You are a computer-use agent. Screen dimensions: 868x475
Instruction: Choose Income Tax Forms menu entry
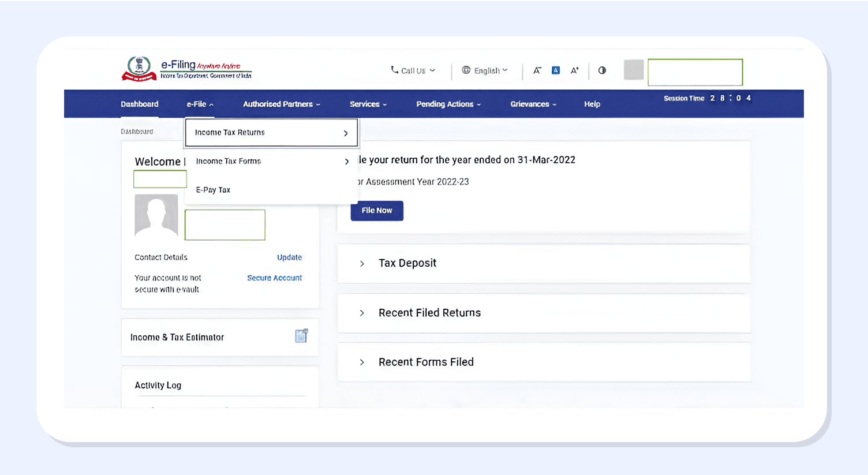pyautogui.click(x=271, y=162)
